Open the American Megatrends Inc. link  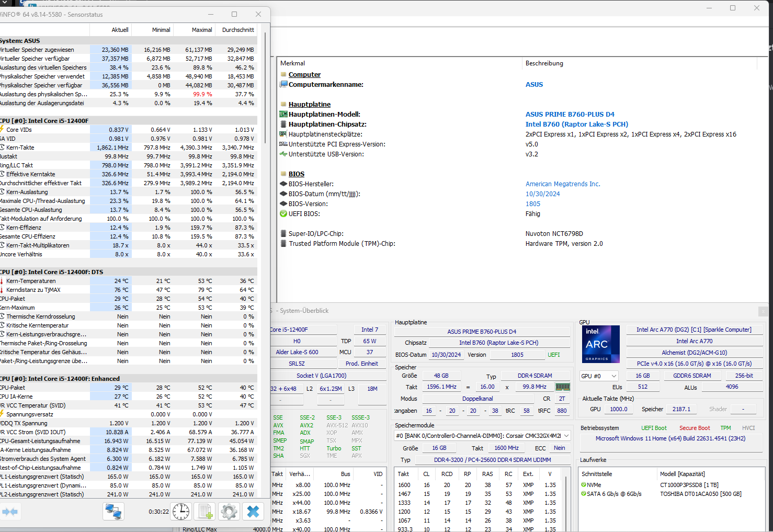click(x=563, y=184)
